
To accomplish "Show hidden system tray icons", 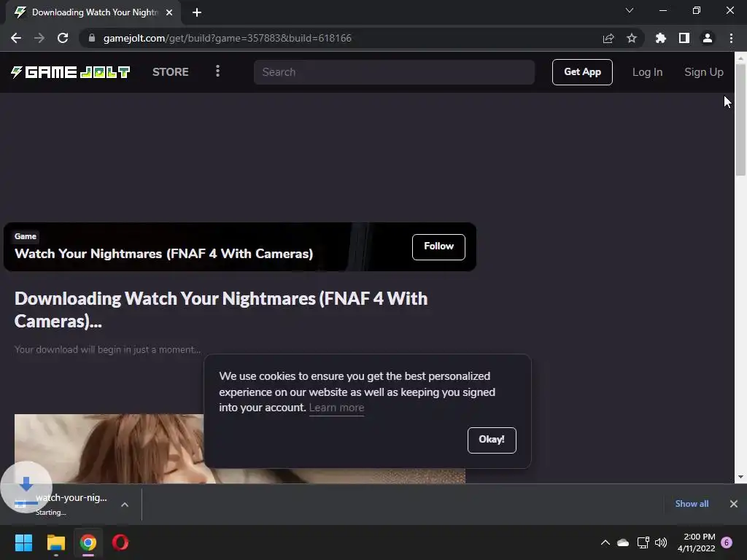I will (605, 542).
